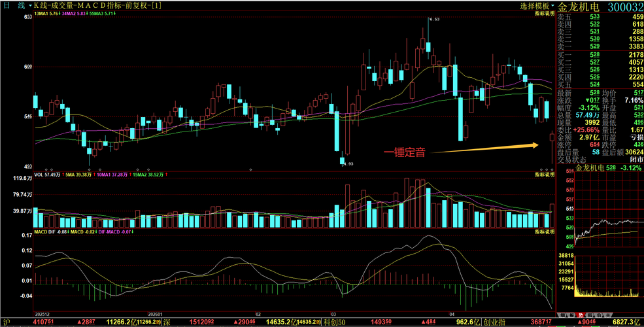Click the 34MA2 moving average label
The image size is (644, 327).
[75, 14]
